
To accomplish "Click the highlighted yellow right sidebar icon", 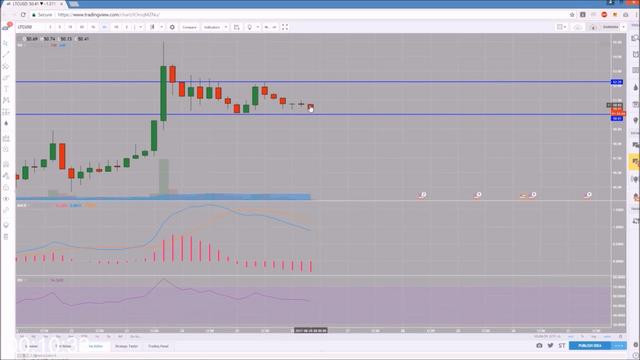I will pyautogui.click(x=635, y=162).
